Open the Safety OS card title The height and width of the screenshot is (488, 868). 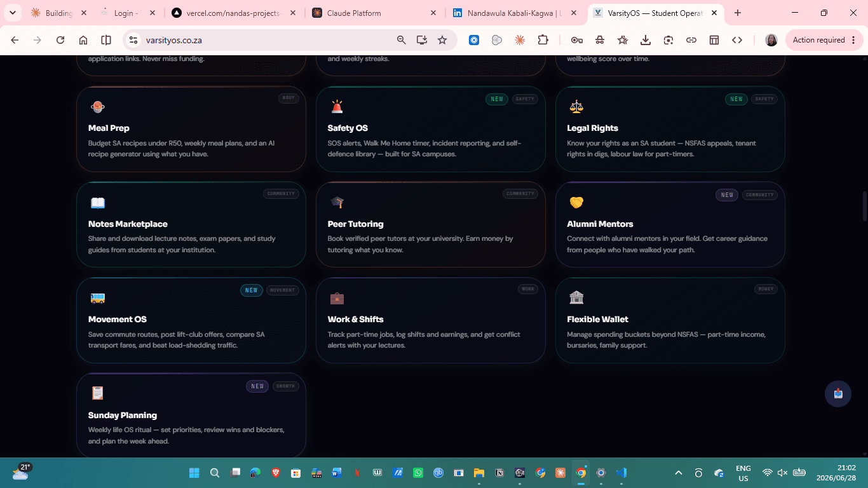348,128
